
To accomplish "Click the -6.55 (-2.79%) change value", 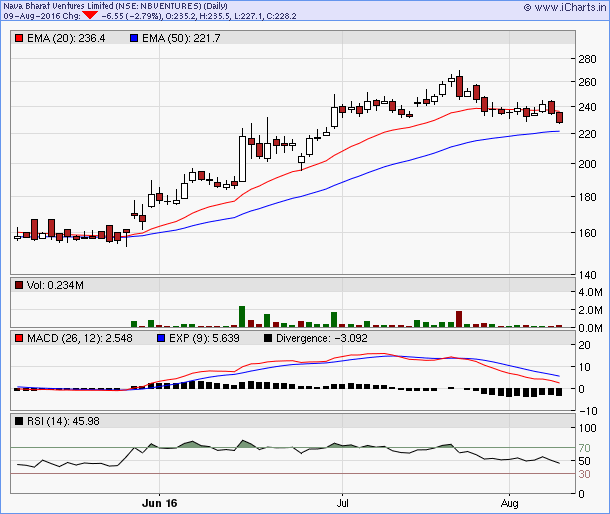I will click(x=131, y=16).
